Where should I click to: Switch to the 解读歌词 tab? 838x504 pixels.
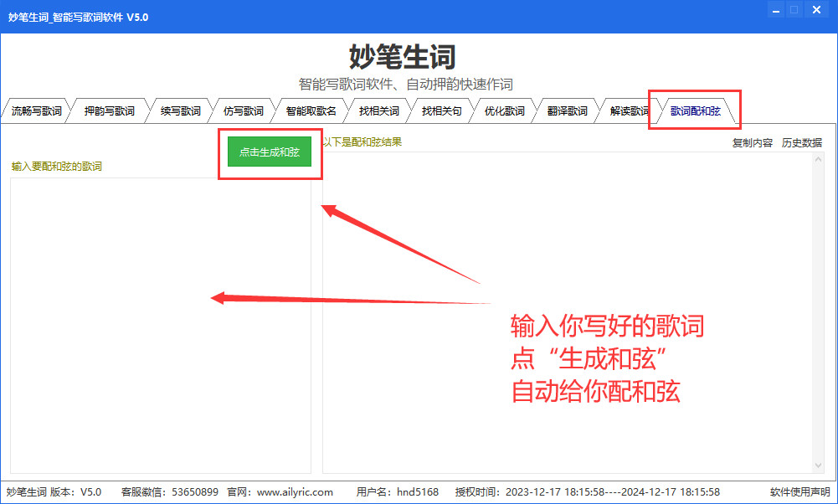[629, 111]
